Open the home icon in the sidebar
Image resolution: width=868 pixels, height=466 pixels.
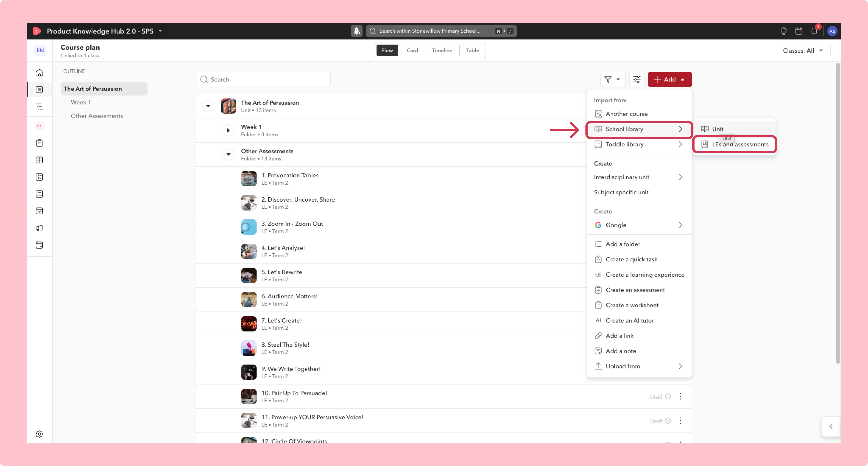coord(39,73)
